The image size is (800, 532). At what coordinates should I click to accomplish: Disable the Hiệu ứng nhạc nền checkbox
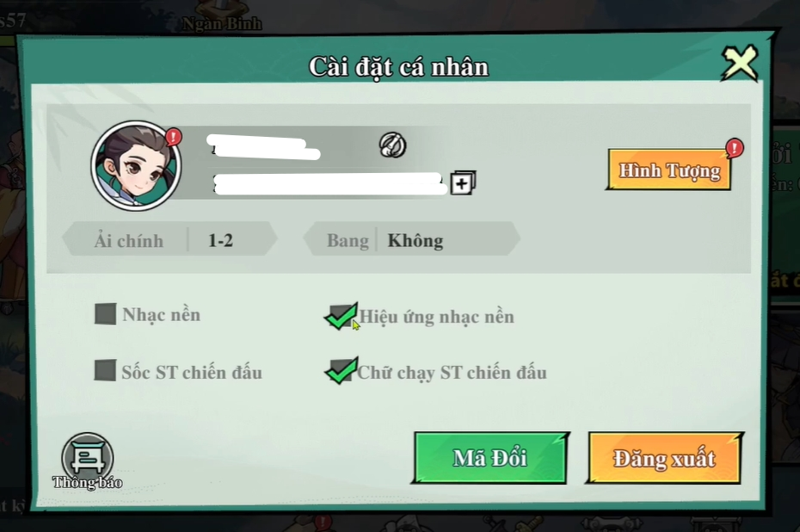pyautogui.click(x=340, y=317)
